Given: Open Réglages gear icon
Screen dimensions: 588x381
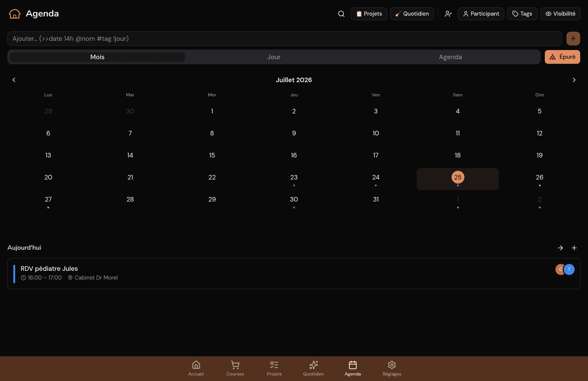Looking at the screenshot, I should (392, 365).
